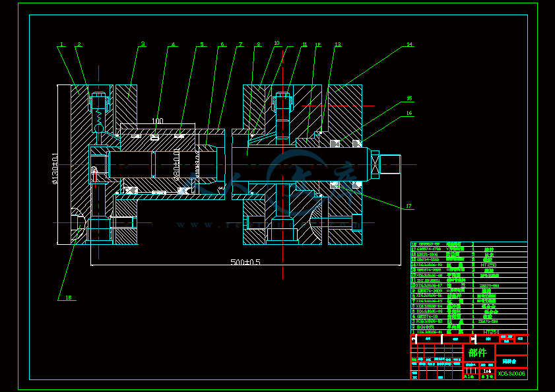
Task: Click part callout number 17
Action: pos(408,206)
